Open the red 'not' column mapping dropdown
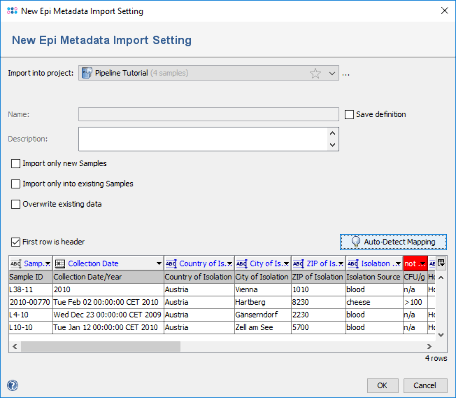 (x=423, y=264)
